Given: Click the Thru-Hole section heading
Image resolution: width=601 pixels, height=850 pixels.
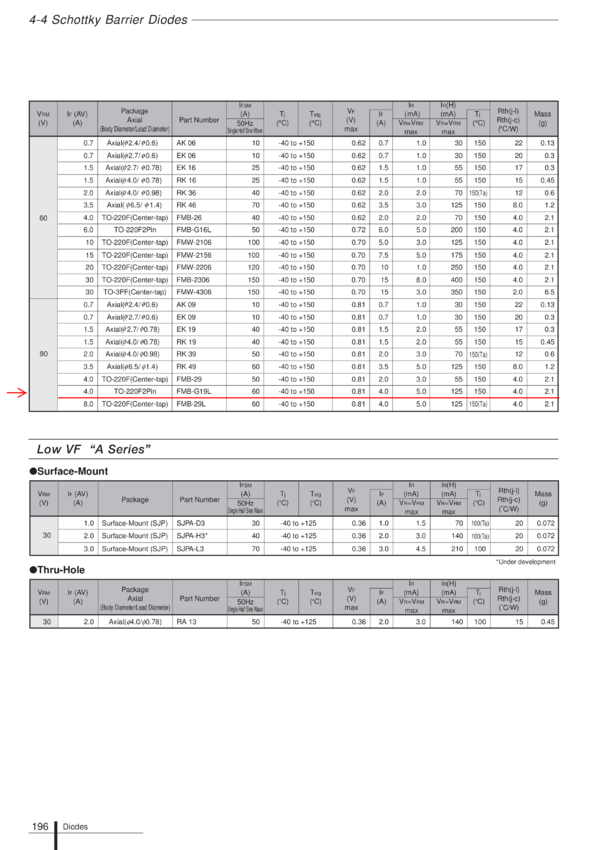Looking at the screenshot, I should point(57,570).
